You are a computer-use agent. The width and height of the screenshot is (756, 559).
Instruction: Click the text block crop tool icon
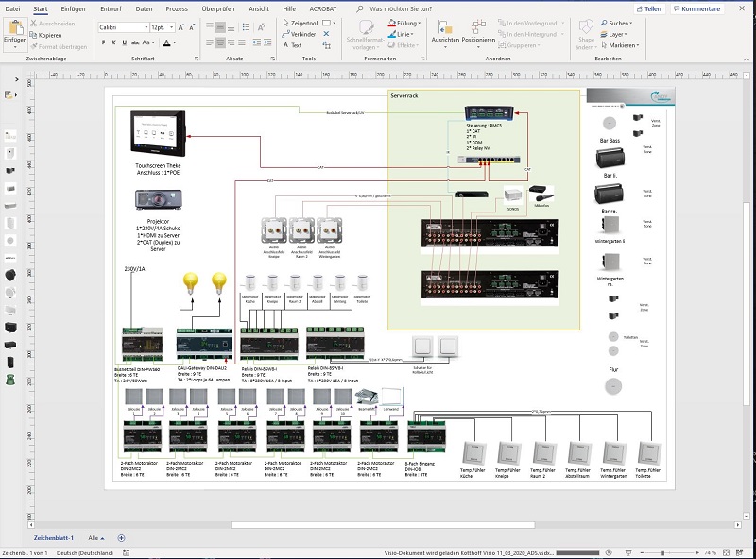(x=326, y=45)
